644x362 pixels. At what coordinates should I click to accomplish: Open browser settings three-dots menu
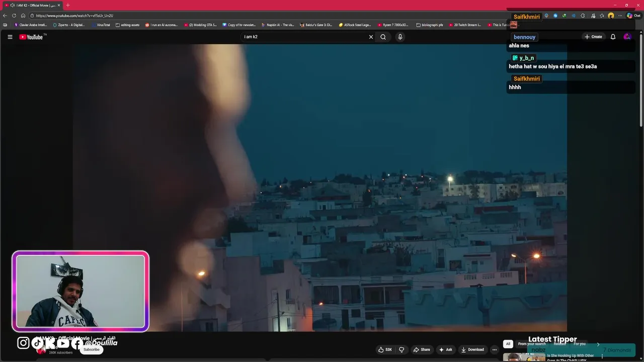(x=620, y=16)
